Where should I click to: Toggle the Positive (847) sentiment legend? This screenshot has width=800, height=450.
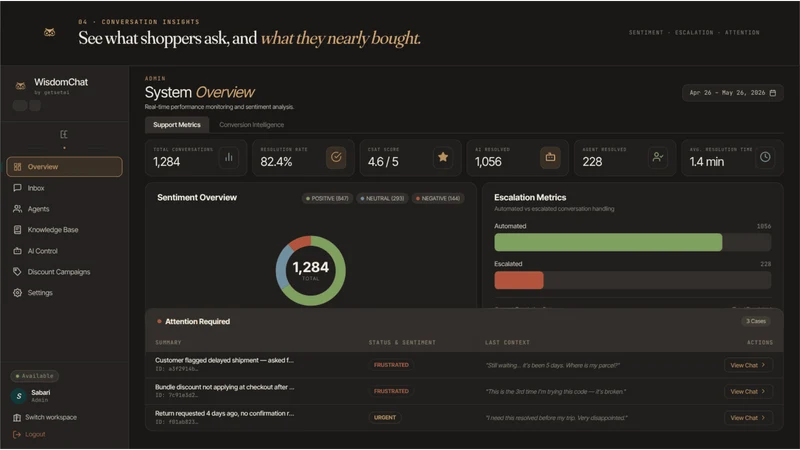327,198
